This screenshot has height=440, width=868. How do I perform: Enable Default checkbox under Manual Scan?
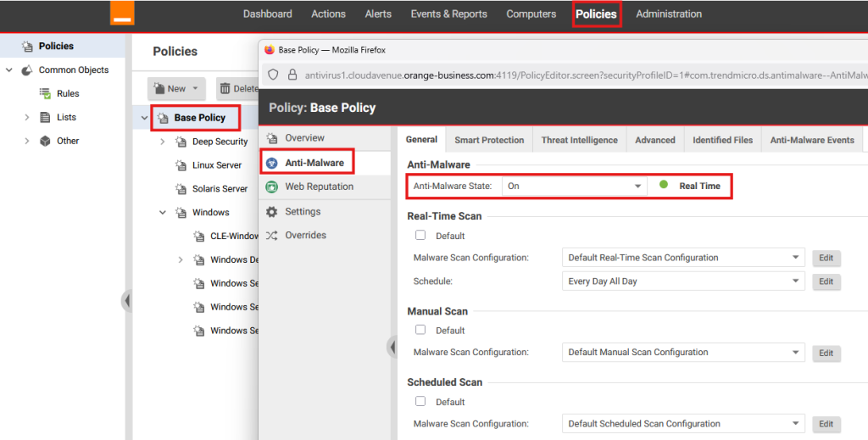420,330
